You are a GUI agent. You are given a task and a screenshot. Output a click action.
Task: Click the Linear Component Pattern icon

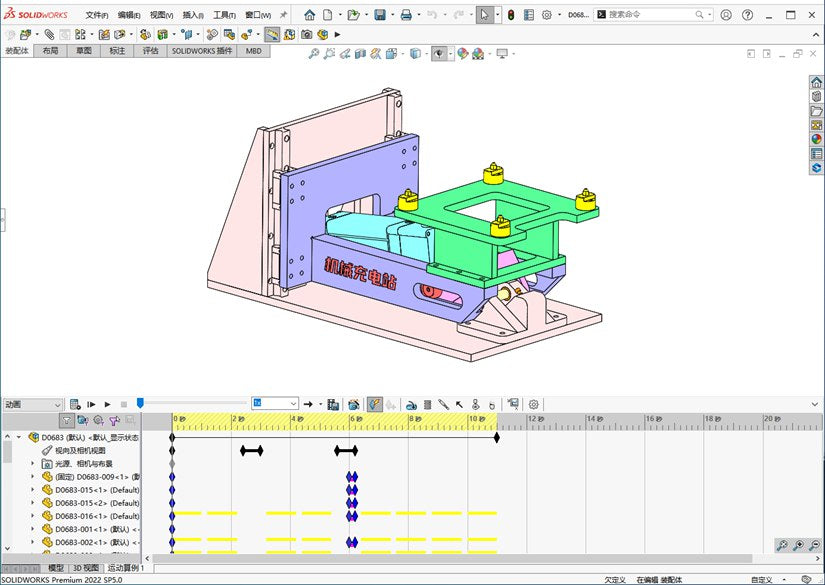point(80,35)
